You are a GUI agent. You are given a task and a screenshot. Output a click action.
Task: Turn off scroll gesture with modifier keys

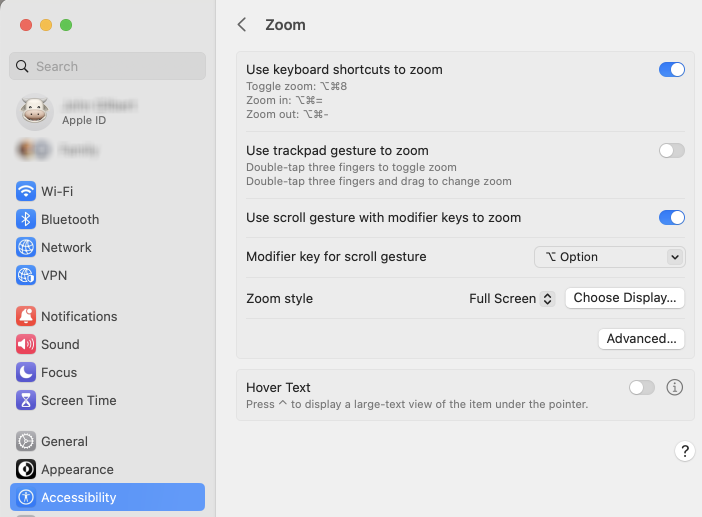671,217
